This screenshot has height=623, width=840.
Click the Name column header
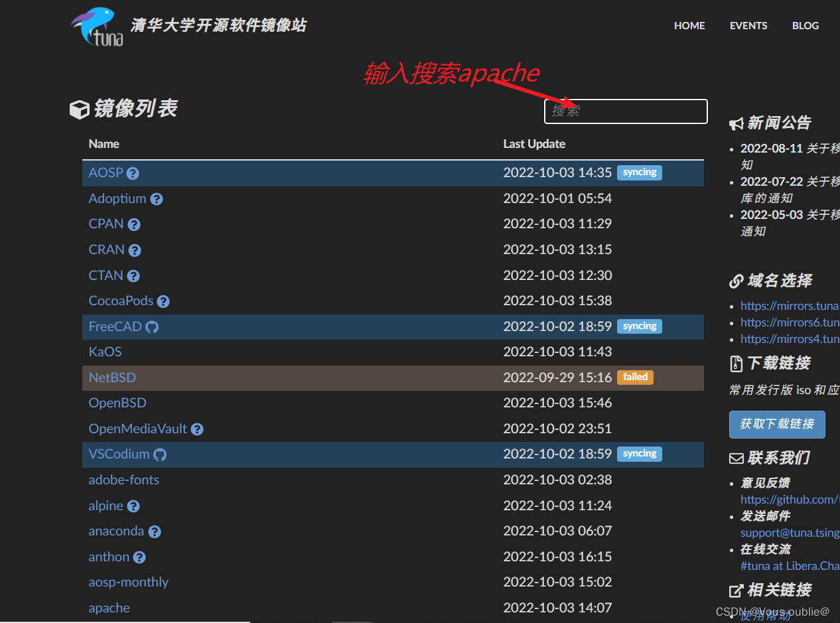point(104,144)
